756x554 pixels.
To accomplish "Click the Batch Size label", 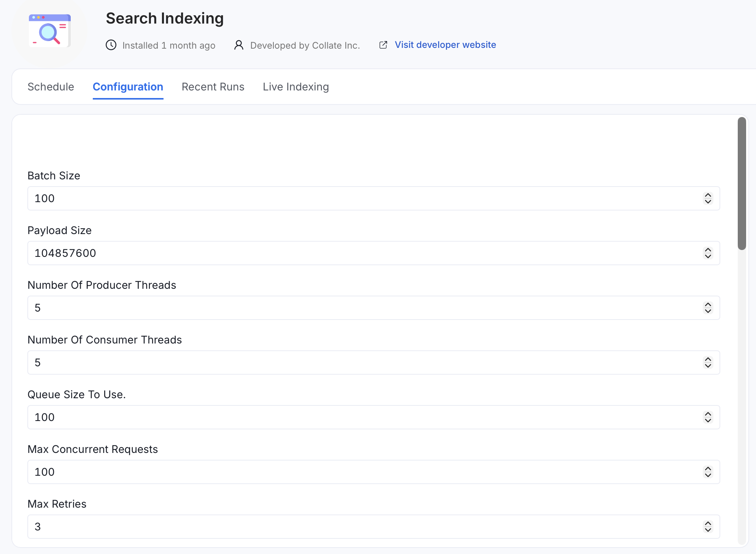I will coord(54,176).
